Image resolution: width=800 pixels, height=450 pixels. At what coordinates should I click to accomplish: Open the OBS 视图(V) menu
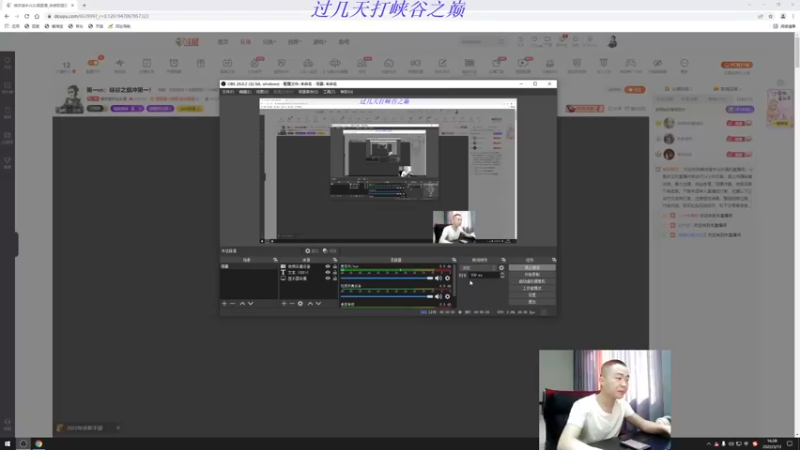click(x=262, y=92)
